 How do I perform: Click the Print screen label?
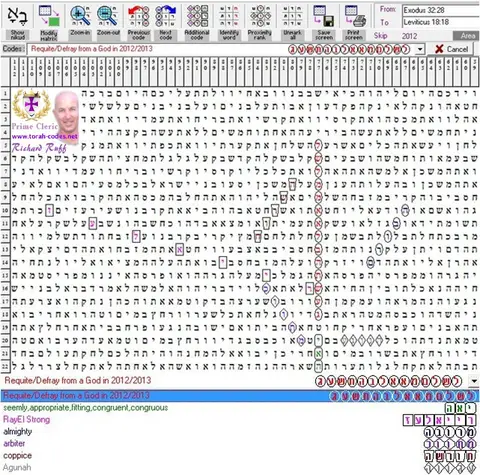click(x=354, y=35)
